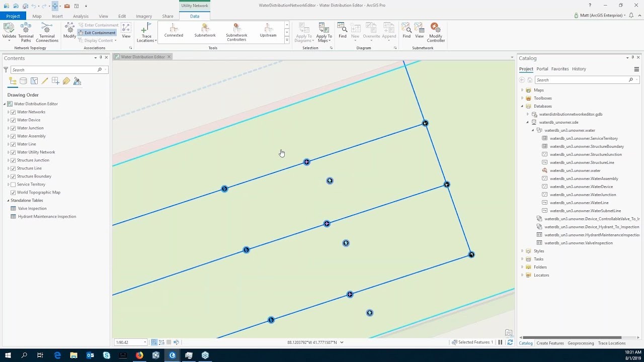Switch to Geoprocessing pane tab
Screen dimensions: 644x362
581,343
